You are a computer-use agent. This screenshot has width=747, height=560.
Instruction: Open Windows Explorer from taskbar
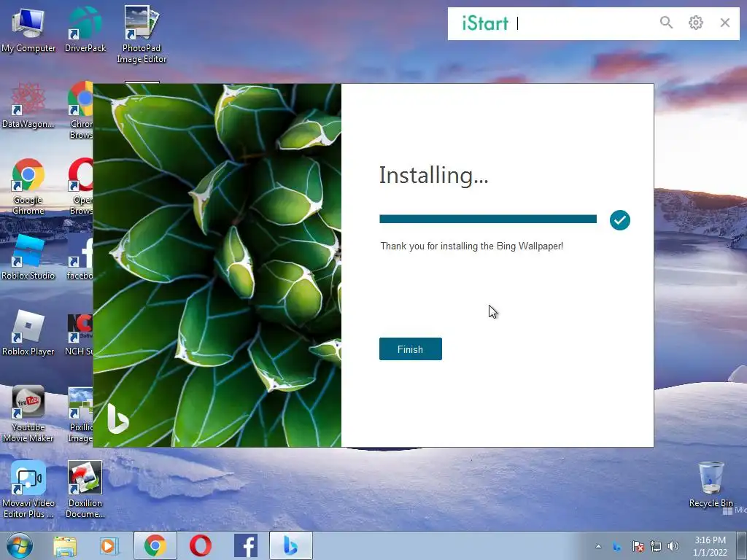(x=65, y=545)
